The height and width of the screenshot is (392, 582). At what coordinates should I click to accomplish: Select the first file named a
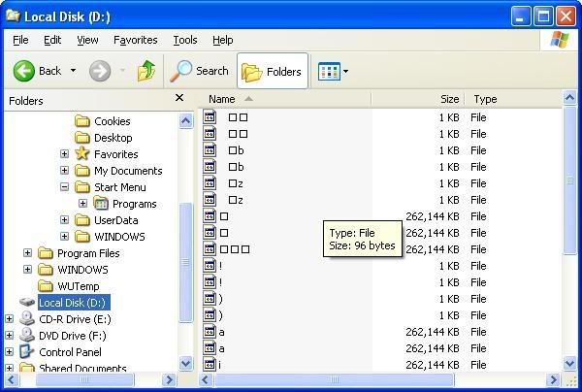tap(221, 332)
